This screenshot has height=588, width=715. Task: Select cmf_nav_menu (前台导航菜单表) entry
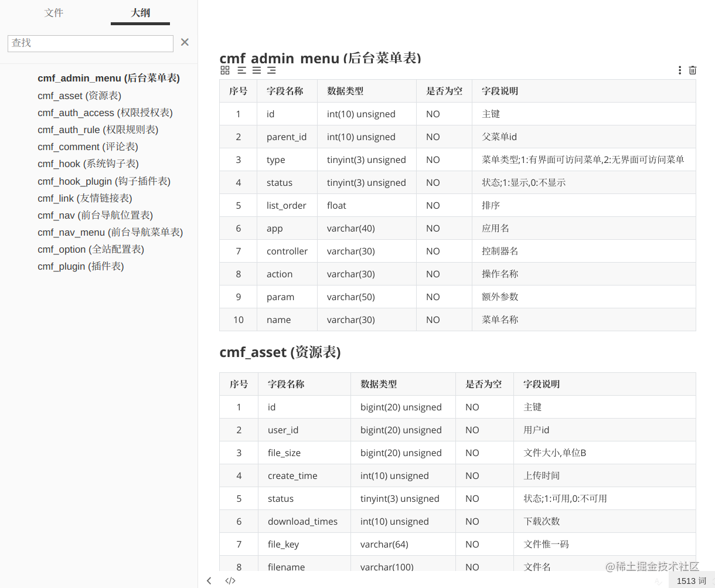[x=110, y=232]
